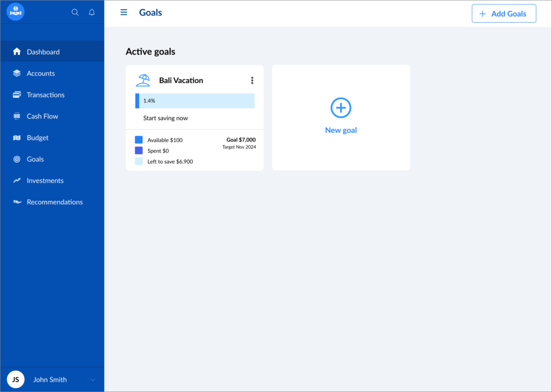Go to Accounts in the sidebar
This screenshot has height=392, width=552.
[40, 74]
